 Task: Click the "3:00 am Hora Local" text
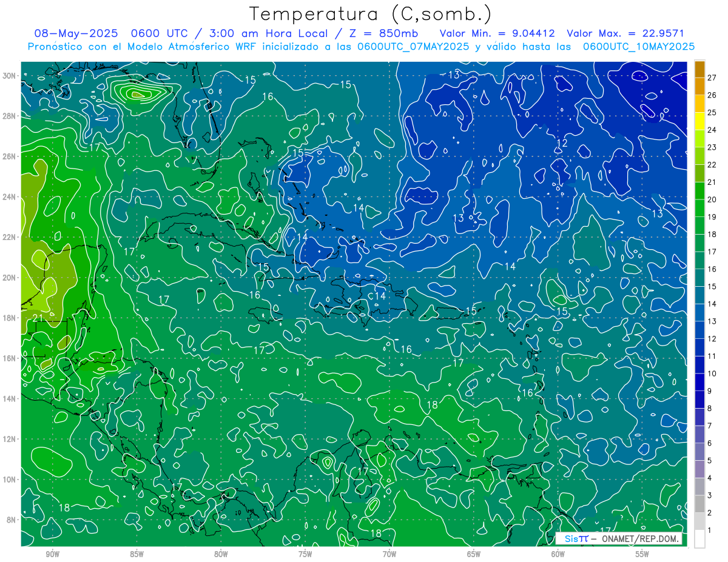click(x=269, y=34)
